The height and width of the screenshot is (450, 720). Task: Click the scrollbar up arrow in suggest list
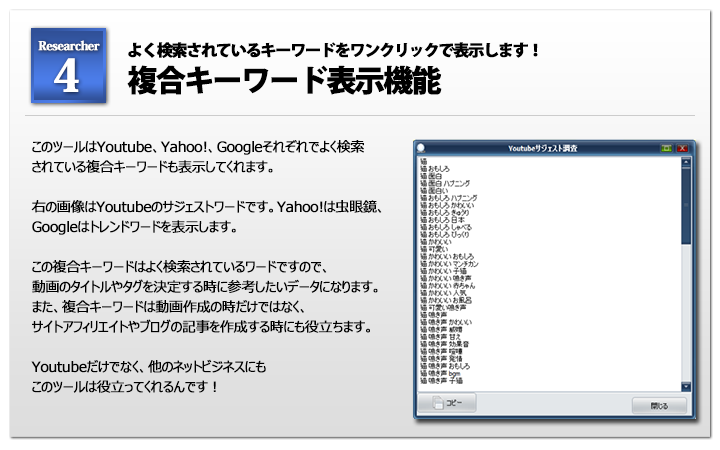coord(686,160)
